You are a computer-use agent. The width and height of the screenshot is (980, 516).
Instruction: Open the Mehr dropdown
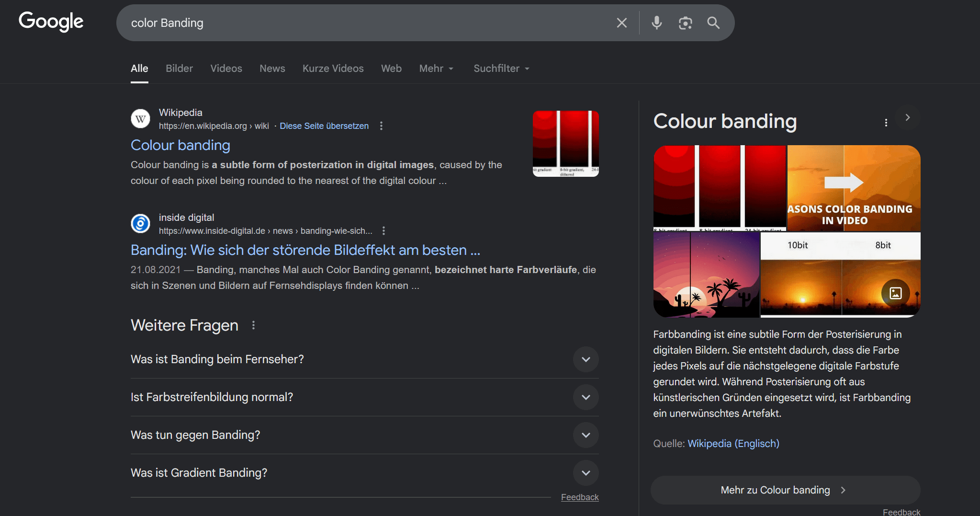pos(436,69)
